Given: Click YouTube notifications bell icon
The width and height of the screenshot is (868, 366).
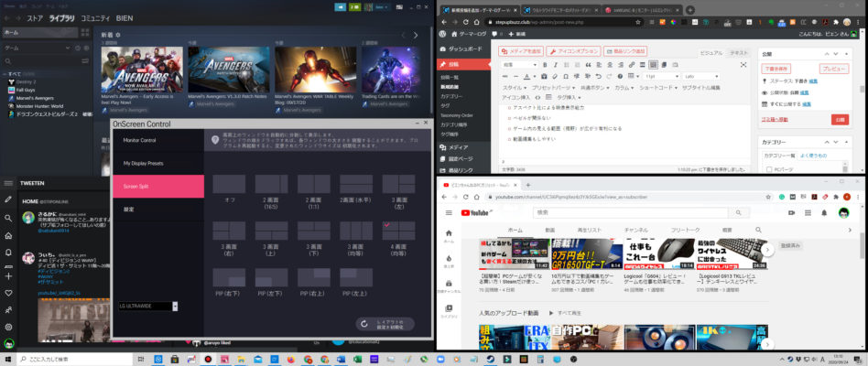Looking at the screenshot, I should point(824,213).
